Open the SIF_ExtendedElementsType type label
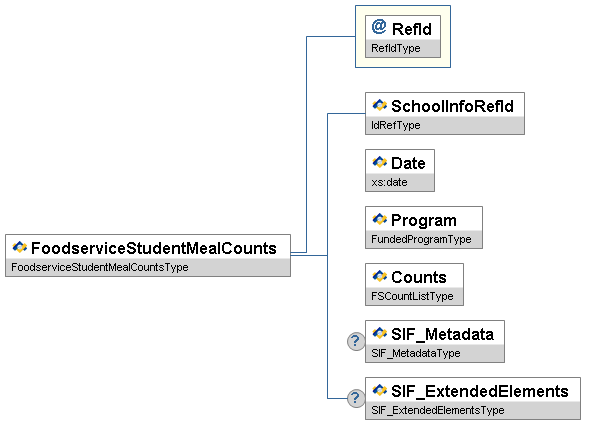 click(437, 410)
